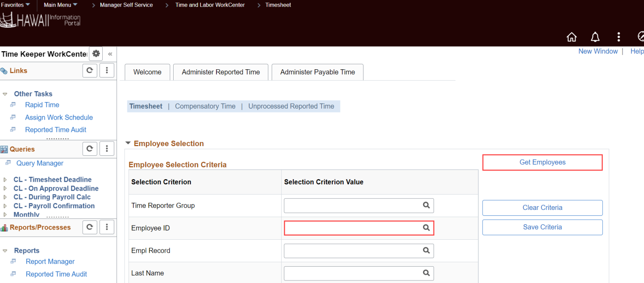Viewport: 644px width, 283px height.
Task: Click the Clear Criteria button
Action: [x=542, y=207]
